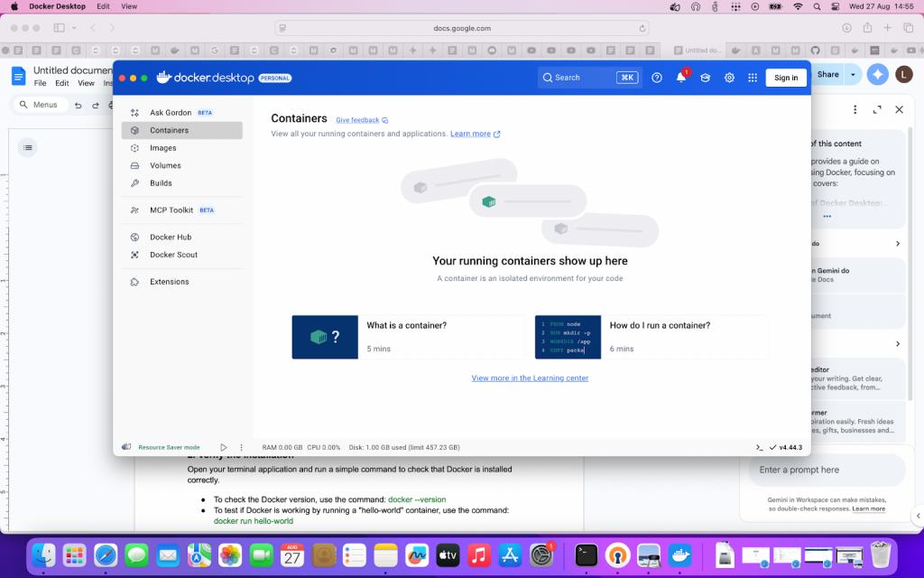
Task: Open the Learning center graduation cap icon
Action: point(706,78)
